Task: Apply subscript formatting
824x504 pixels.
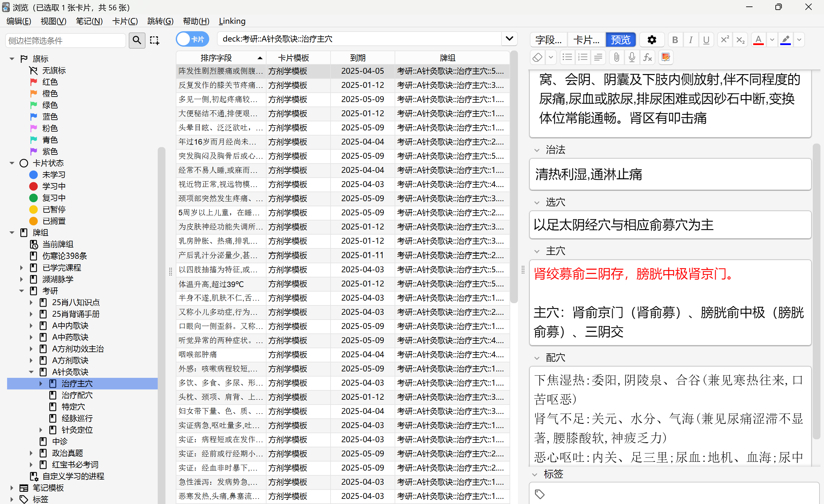Action: tap(740, 40)
